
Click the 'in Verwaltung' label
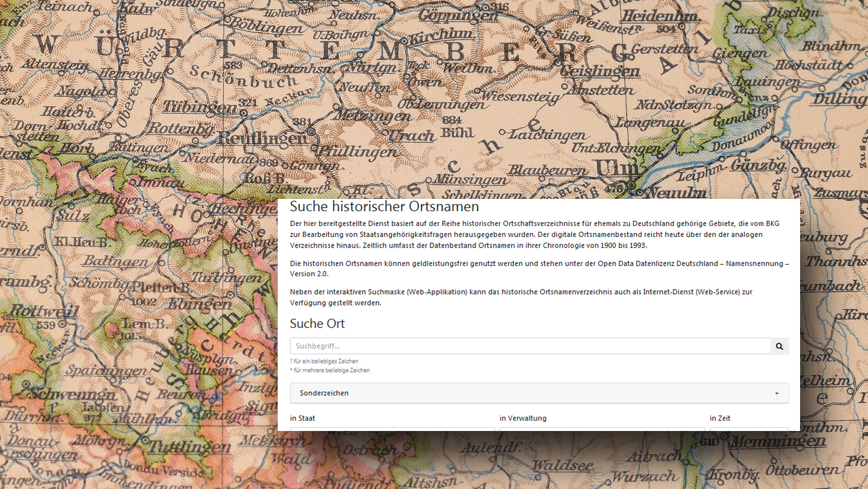pos(523,418)
